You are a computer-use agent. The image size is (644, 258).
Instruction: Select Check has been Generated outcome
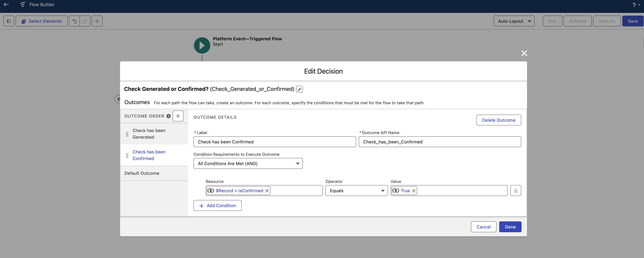point(149,134)
